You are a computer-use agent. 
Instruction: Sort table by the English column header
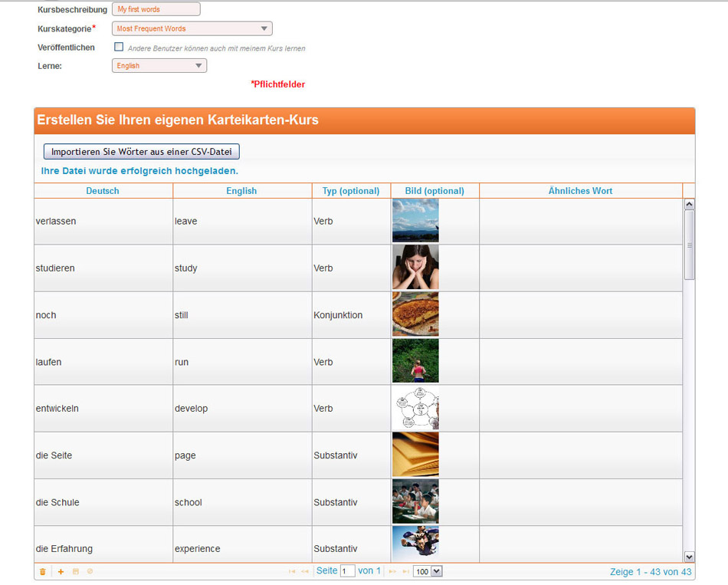[x=241, y=191]
